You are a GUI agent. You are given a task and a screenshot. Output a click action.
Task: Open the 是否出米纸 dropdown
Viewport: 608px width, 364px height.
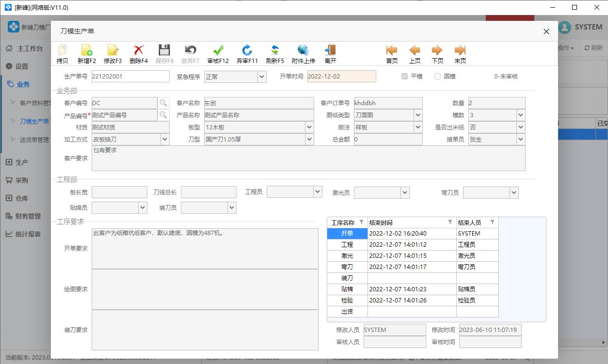(x=521, y=127)
